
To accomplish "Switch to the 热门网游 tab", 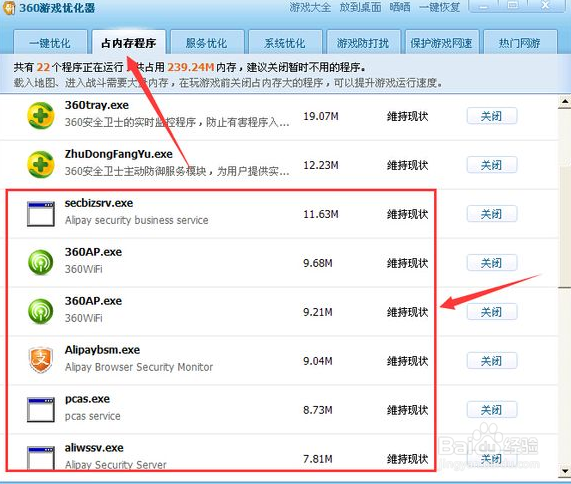I will pyautogui.click(x=520, y=43).
